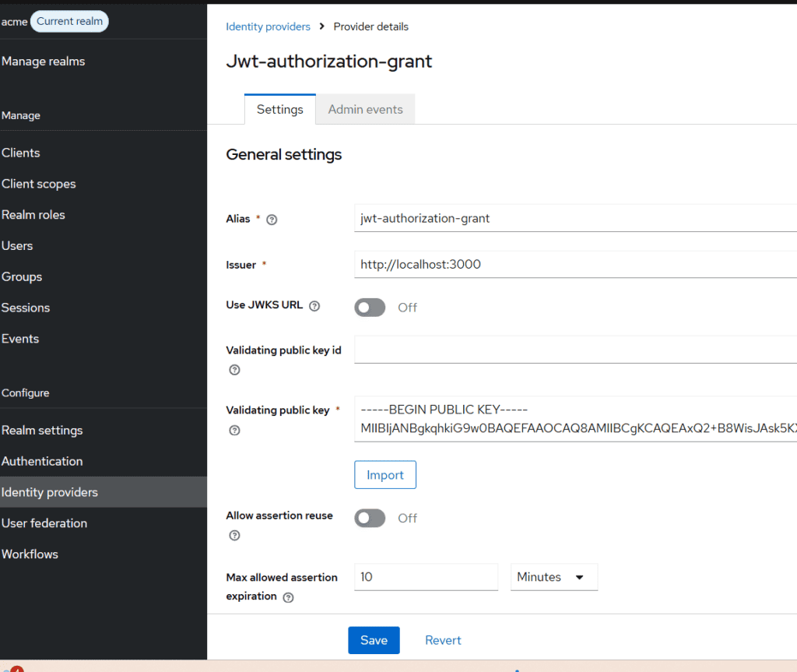Select the Settings tab

pos(279,109)
